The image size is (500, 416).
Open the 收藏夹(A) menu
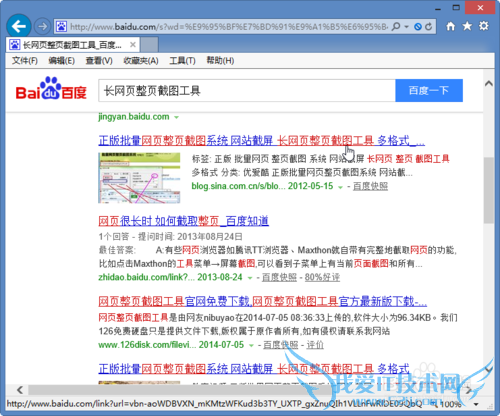point(141,61)
